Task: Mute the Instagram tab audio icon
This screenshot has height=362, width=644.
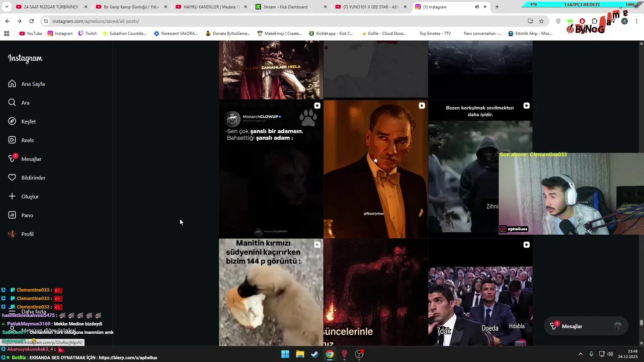Action: pos(477,7)
